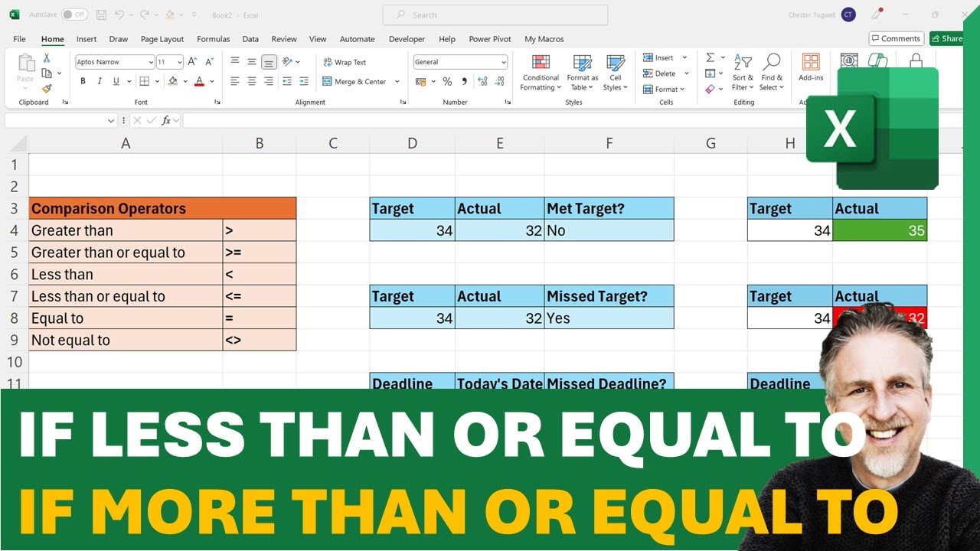Open the Merge & Center dropdown arrow
This screenshot has height=551, width=980.
(x=397, y=81)
